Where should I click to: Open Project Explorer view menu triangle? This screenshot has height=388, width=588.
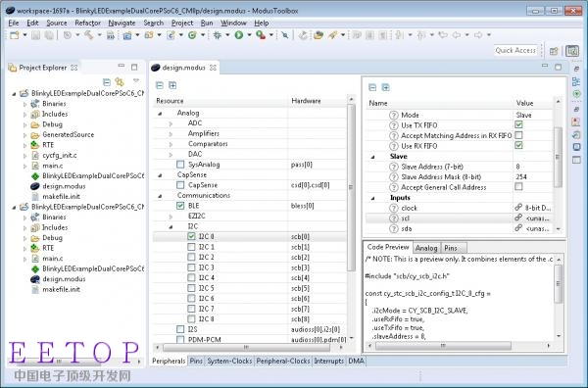click(136, 80)
